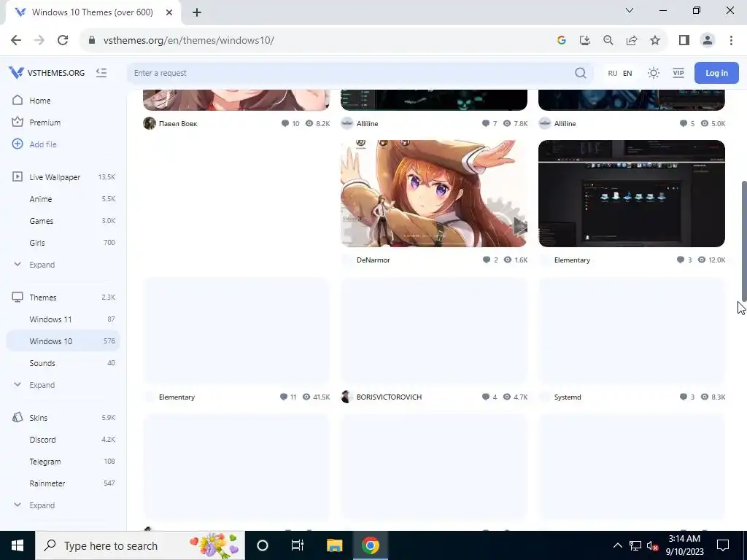Toggle the light/dark theme sun icon
747x560 pixels.
(653, 73)
